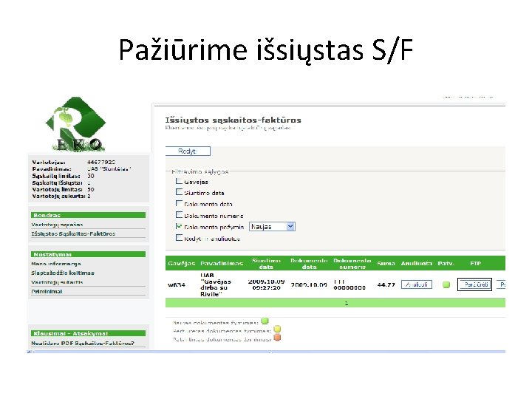Toggle the Rodyti ir anuliuotas checkbox
The height and width of the screenshot is (399, 532).
coord(179,238)
